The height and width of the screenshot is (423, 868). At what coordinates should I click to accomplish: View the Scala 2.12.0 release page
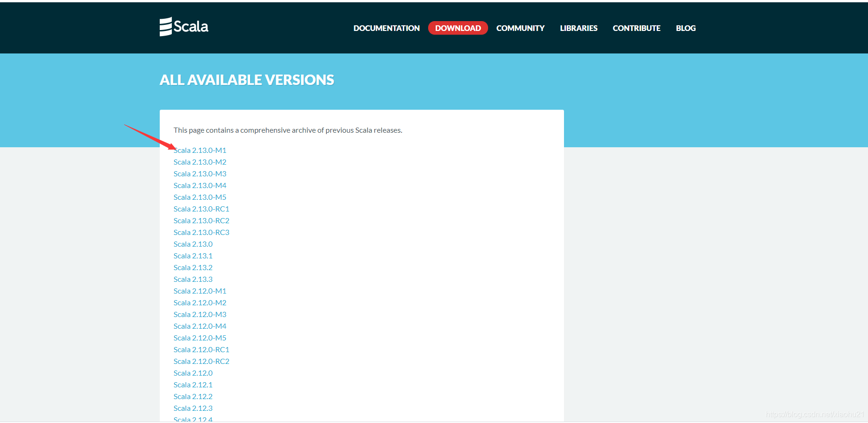tap(193, 373)
